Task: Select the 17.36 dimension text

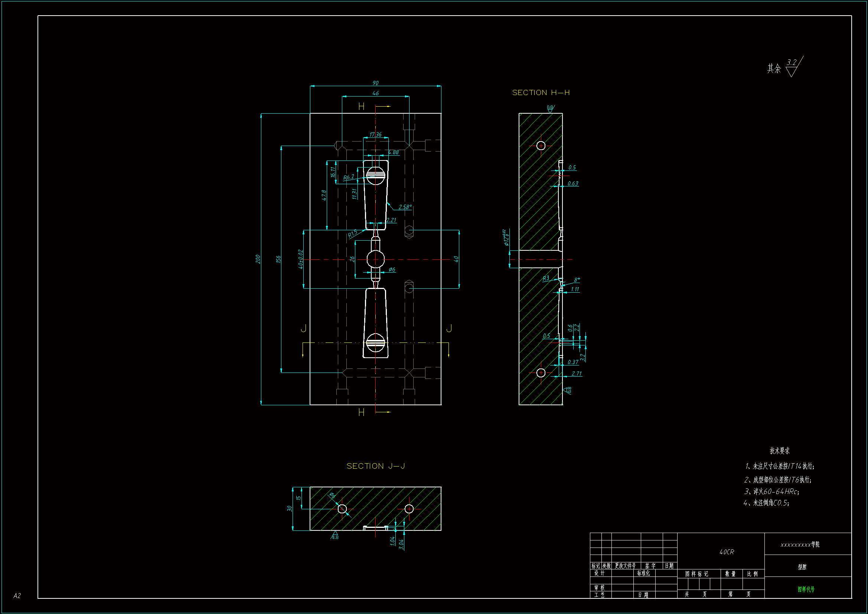Action: click(375, 134)
